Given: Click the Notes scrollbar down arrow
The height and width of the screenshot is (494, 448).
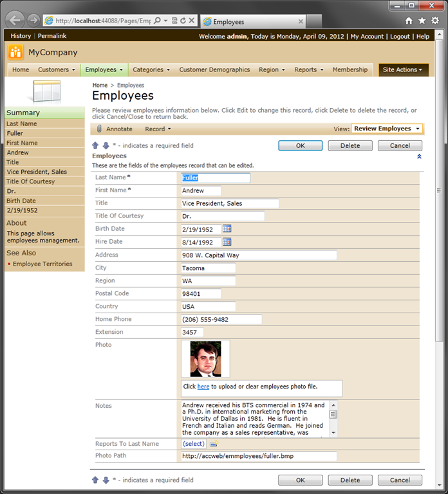Looking at the screenshot, I should click(333, 433).
